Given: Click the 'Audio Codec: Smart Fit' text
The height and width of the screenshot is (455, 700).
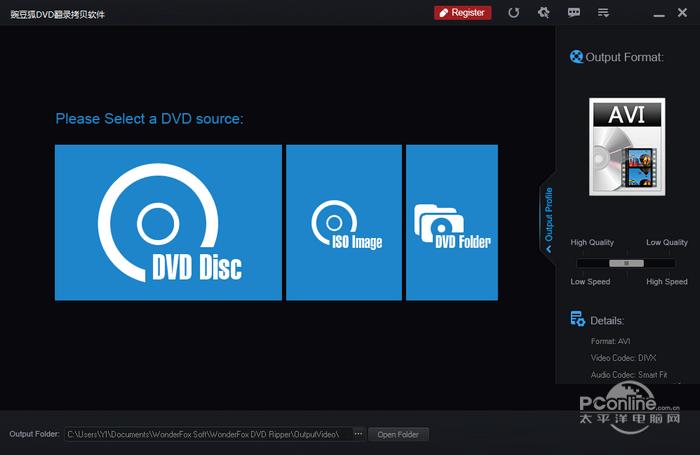Looking at the screenshot, I should click(x=629, y=375).
